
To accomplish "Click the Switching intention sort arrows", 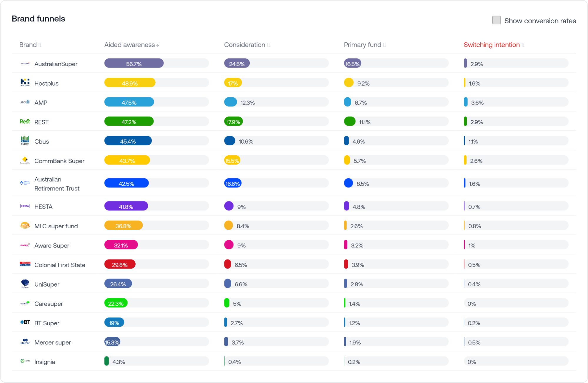I will (x=523, y=45).
